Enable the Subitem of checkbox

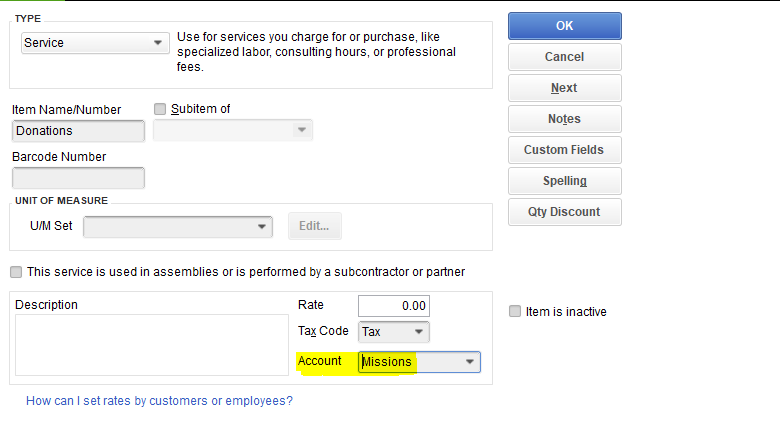click(x=160, y=109)
